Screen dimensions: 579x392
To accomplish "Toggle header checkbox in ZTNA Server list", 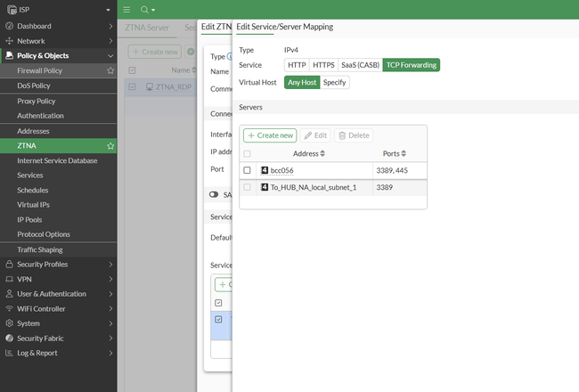I will (x=132, y=70).
